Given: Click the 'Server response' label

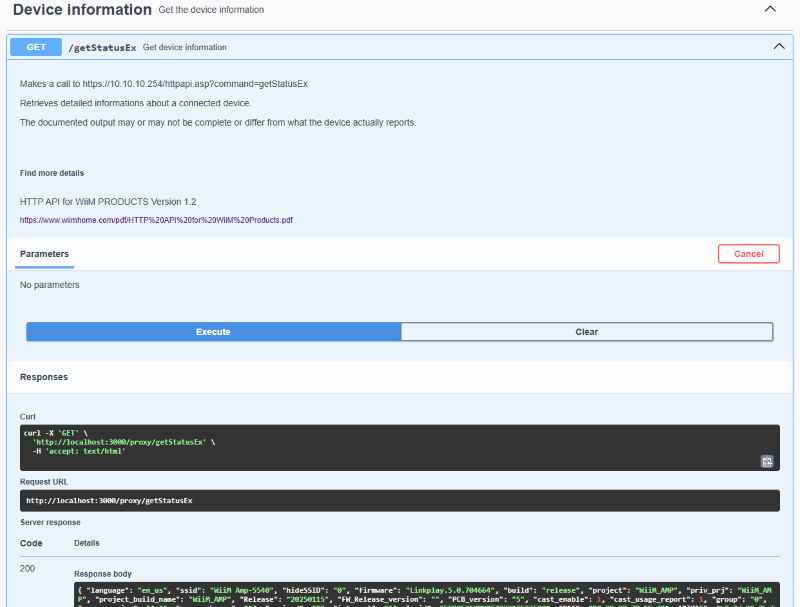Looking at the screenshot, I should (51, 522).
